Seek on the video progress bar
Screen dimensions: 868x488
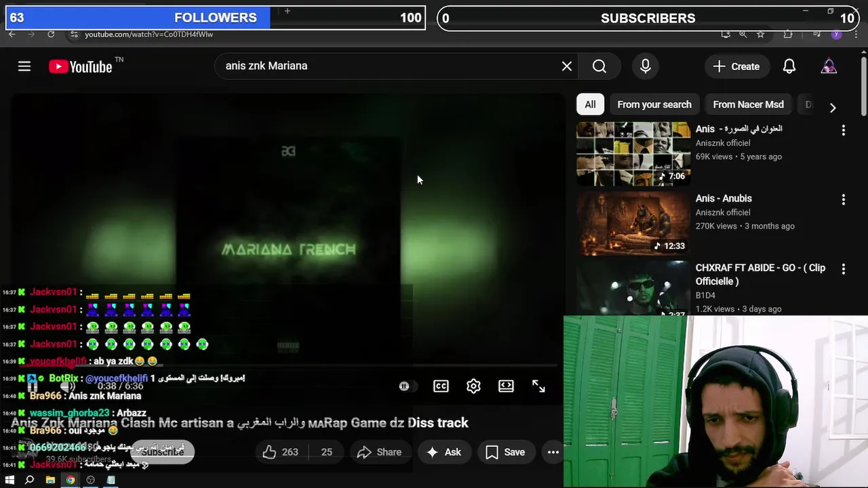pos(288,366)
